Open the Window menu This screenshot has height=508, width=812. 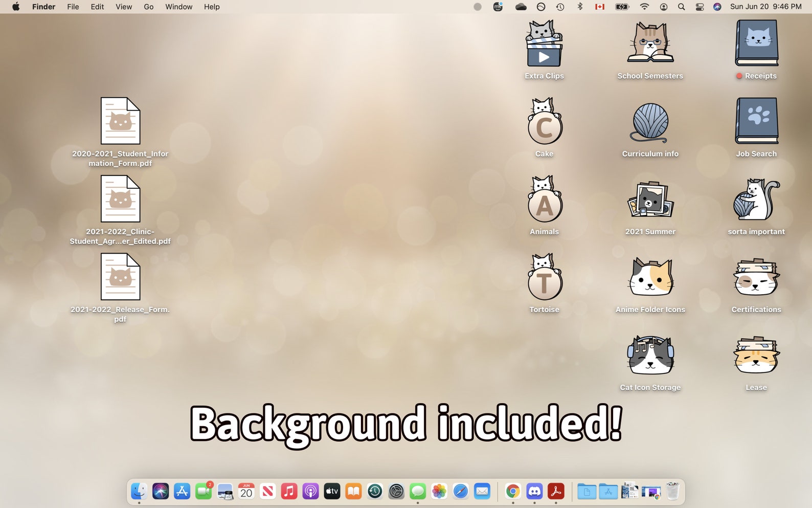pos(179,7)
